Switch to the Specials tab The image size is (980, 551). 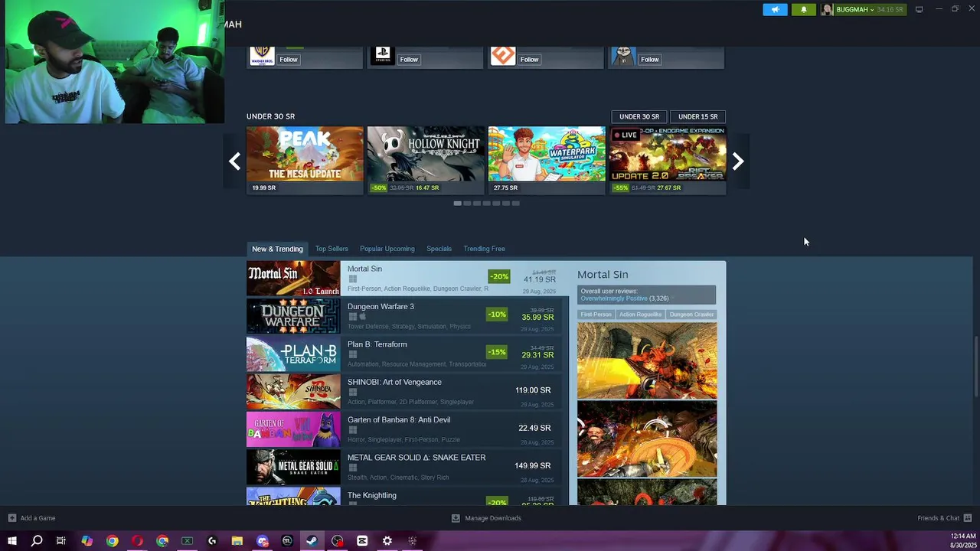click(439, 249)
